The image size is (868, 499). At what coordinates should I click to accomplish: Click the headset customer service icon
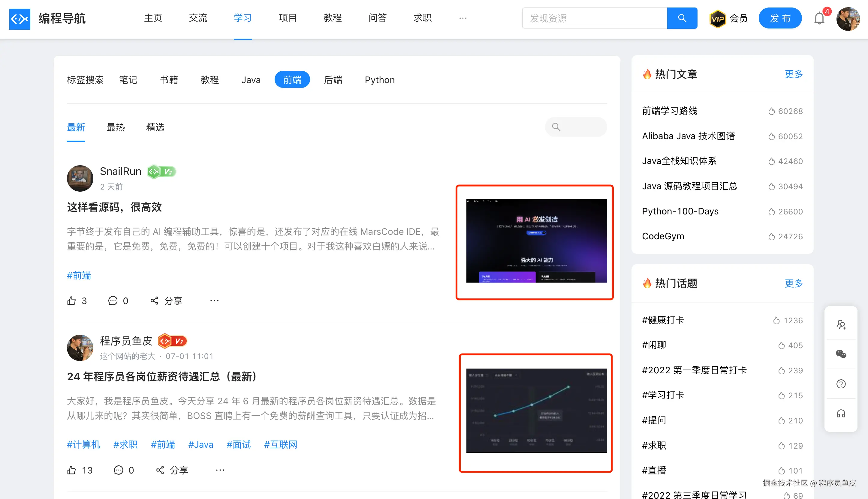(x=841, y=414)
